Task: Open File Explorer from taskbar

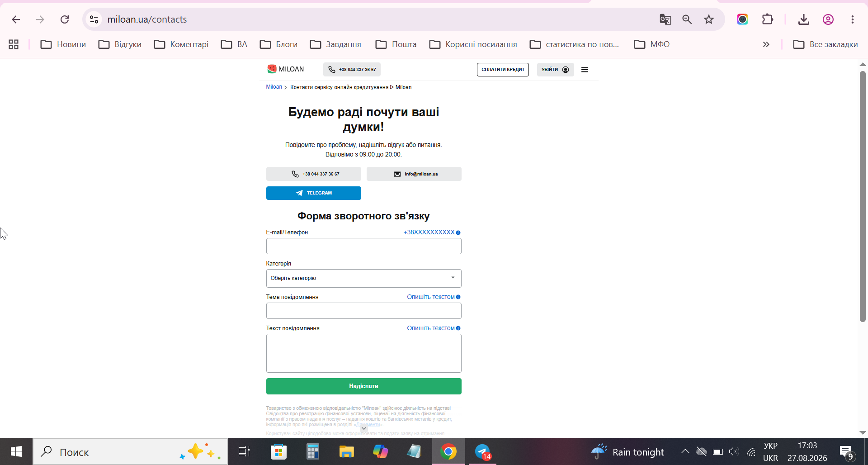Action: coord(346,451)
